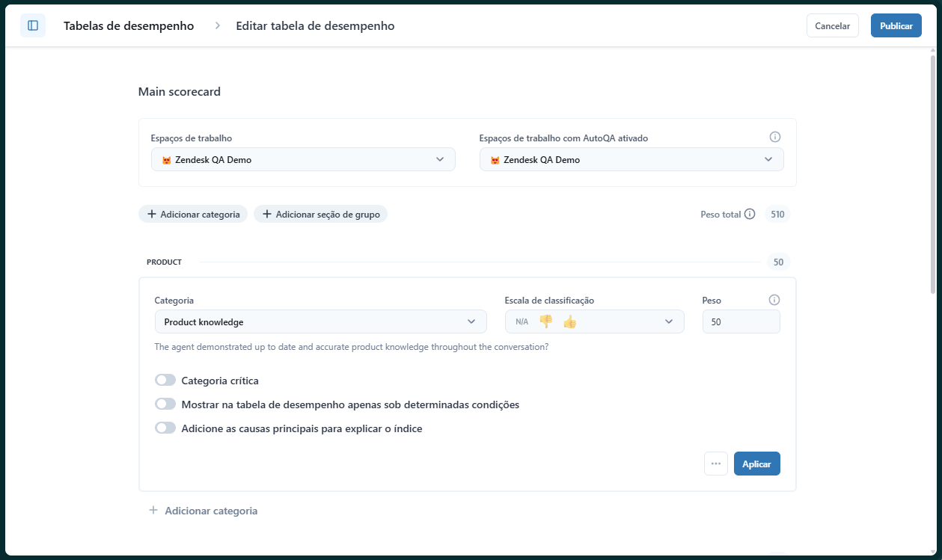
Task: Click the info icon next to Peso total
Action: 750,214
